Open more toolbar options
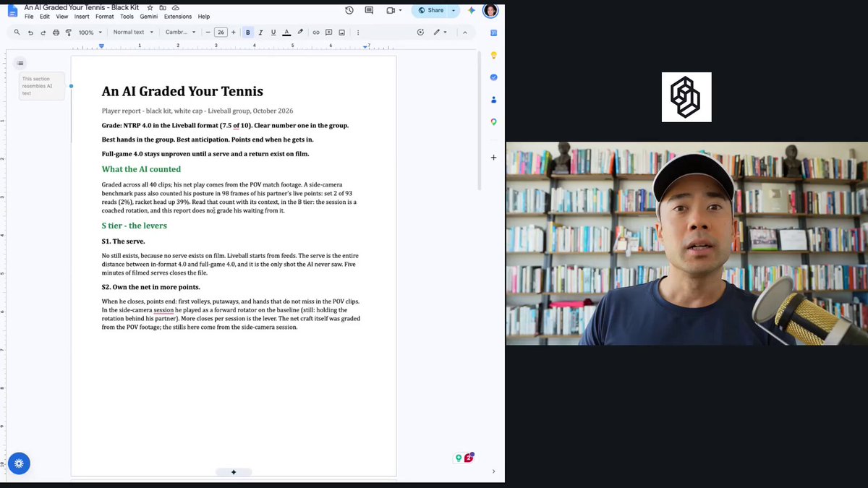Screen dimensions: 868x488 pyautogui.click(x=358, y=32)
